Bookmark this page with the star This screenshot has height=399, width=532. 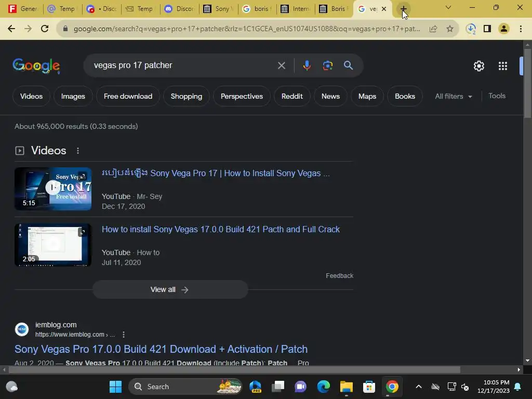pos(450,29)
